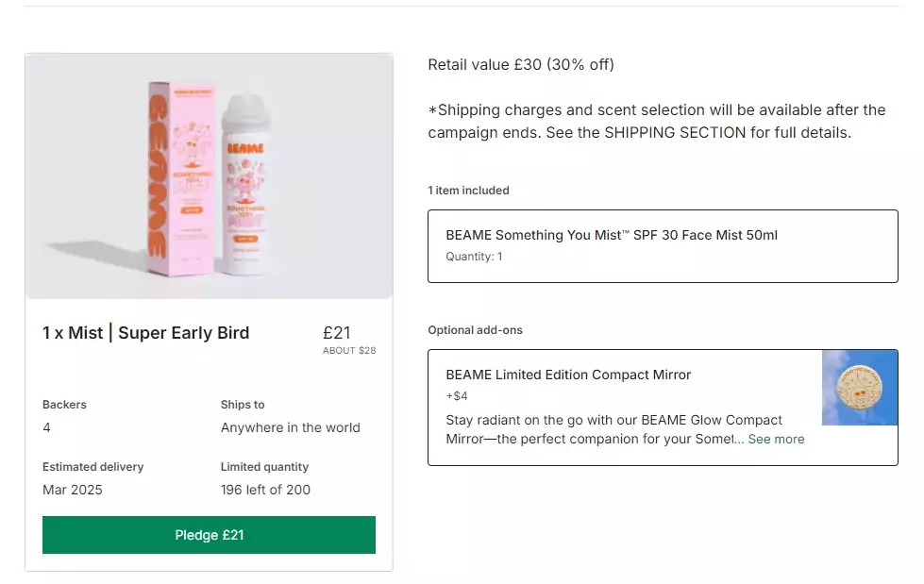Click the Mar 2025 estimated delivery date
Image resolution: width=924 pixels, height=584 pixels.
(x=73, y=490)
